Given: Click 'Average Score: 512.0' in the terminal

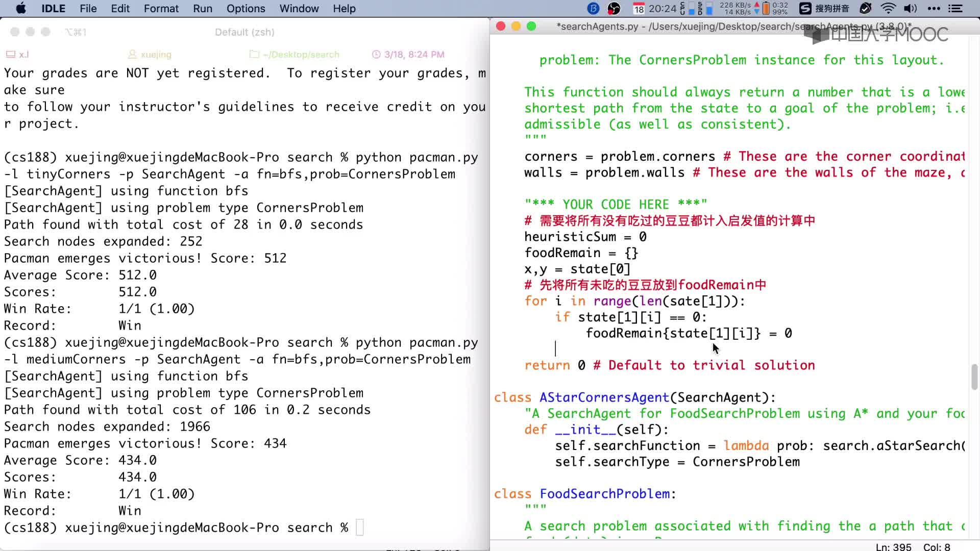Looking at the screenshot, I should pyautogui.click(x=80, y=275).
